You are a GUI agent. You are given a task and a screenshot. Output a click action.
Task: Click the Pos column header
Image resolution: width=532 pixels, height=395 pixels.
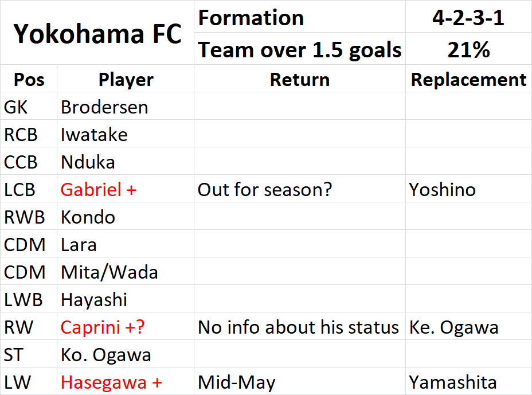pos(29,79)
